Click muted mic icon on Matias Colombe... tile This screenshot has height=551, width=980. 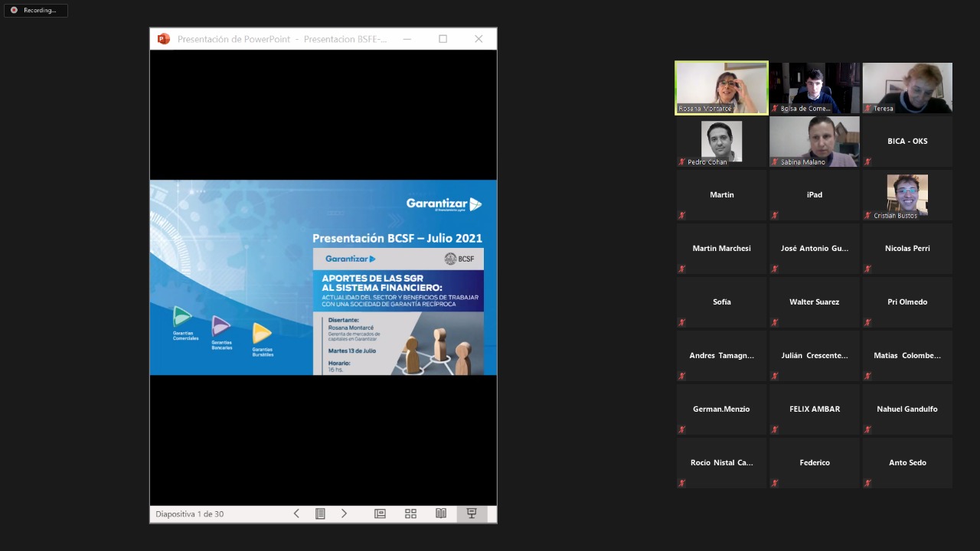point(867,376)
